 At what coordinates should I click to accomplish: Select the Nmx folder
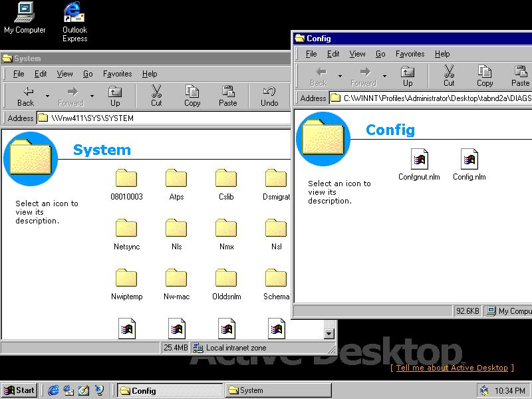click(226, 235)
